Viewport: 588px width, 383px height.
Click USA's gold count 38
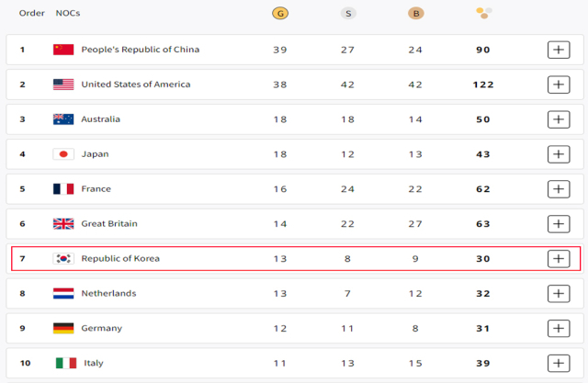(x=280, y=84)
